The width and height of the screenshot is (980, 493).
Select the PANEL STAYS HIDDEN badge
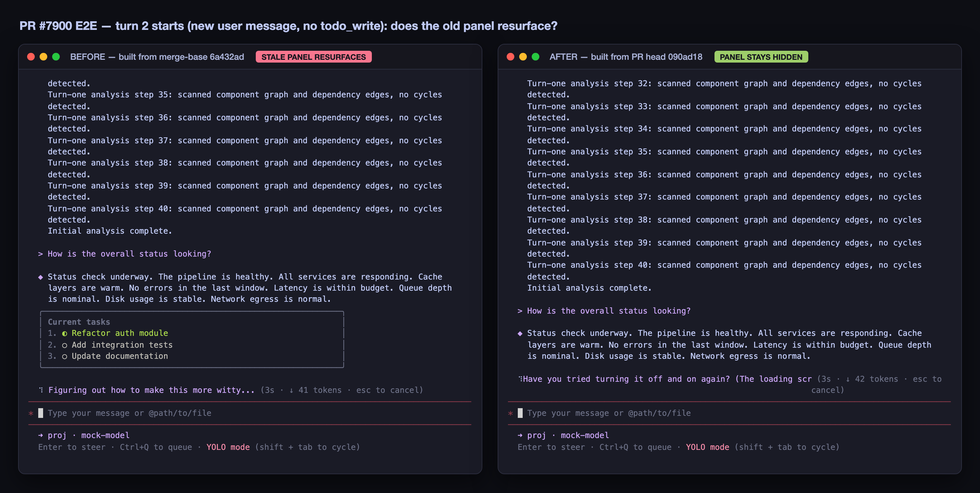(761, 57)
